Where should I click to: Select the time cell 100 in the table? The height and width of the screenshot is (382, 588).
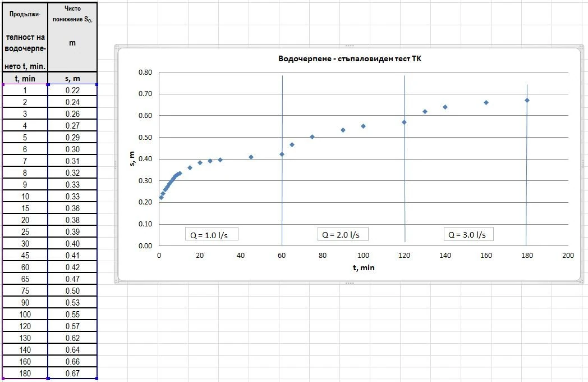(25, 315)
